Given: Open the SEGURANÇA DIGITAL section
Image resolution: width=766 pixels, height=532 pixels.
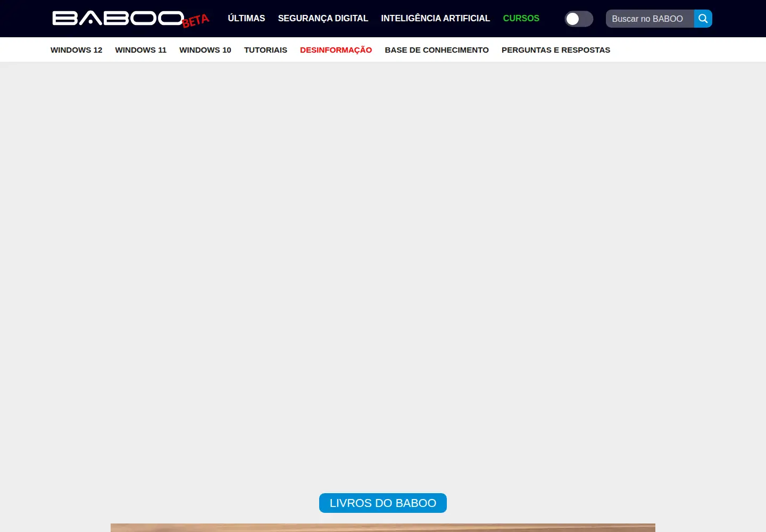Looking at the screenshot, I should [323, 18].
